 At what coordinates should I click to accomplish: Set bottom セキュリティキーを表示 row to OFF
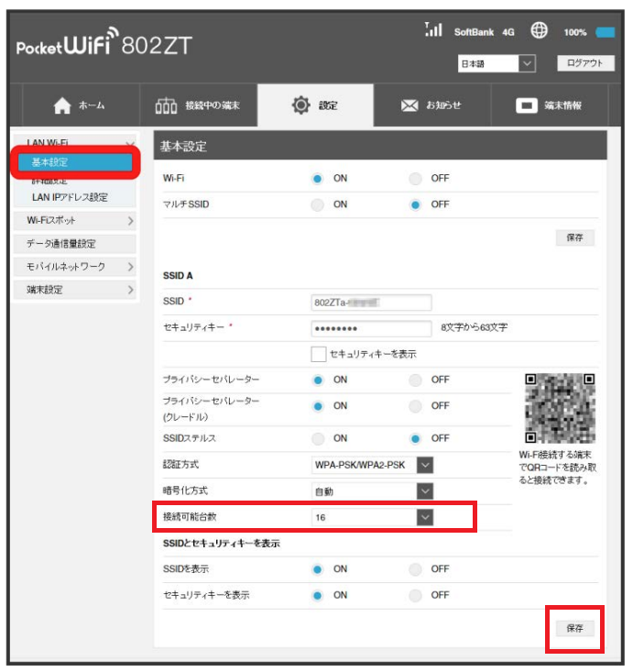(x=415, y=595)
